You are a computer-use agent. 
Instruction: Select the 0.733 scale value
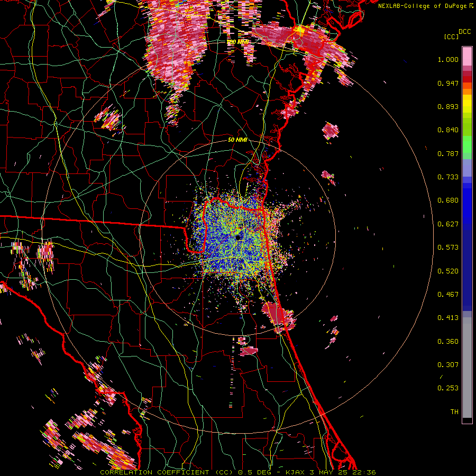448,177
